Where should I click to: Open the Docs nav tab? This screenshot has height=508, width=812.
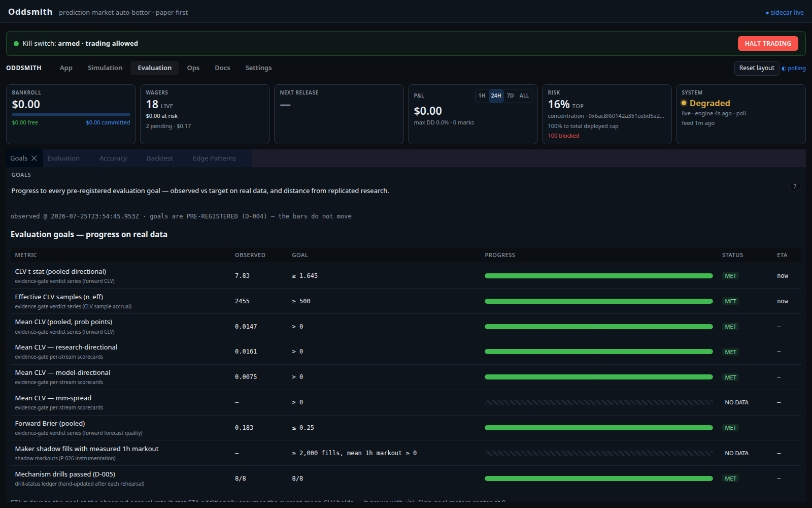coord(222,68)
